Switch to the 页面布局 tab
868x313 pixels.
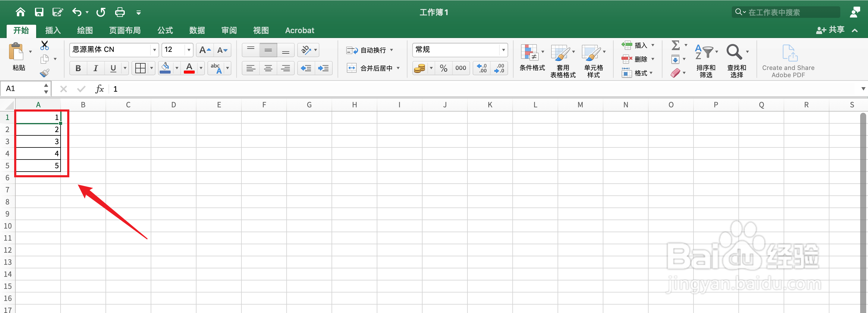coord(125,30)
